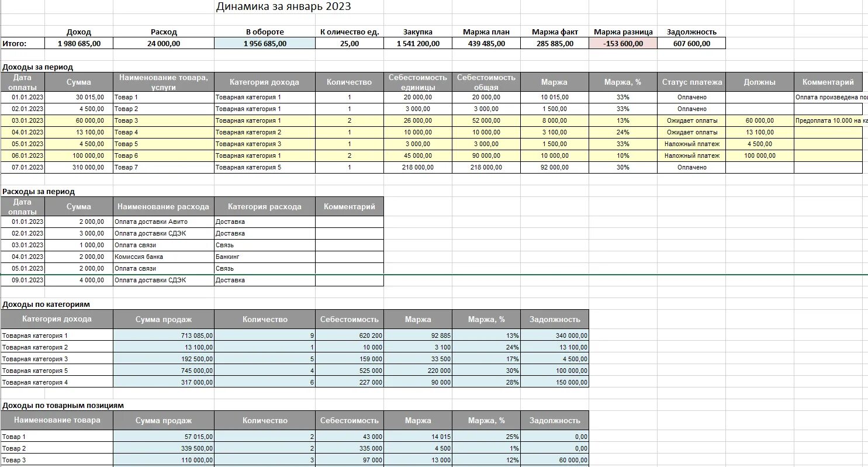This screenshot has height=467, width=868.
Task: Click the 220 000 margin for category 5
Action: tap(418, 371)
